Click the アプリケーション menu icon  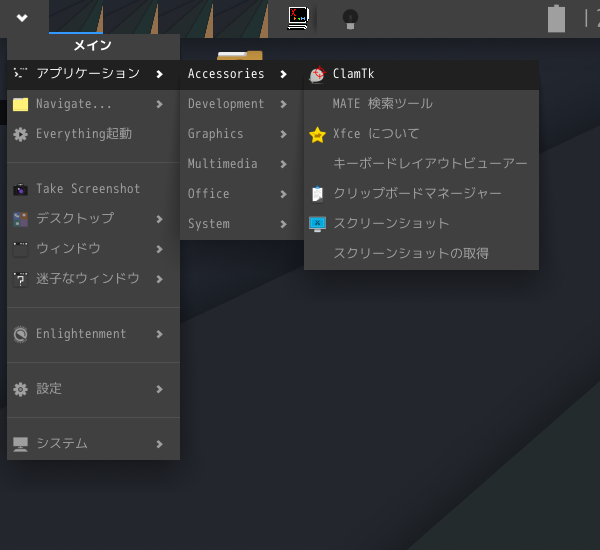pyautogui.click(x=20, y=73)
